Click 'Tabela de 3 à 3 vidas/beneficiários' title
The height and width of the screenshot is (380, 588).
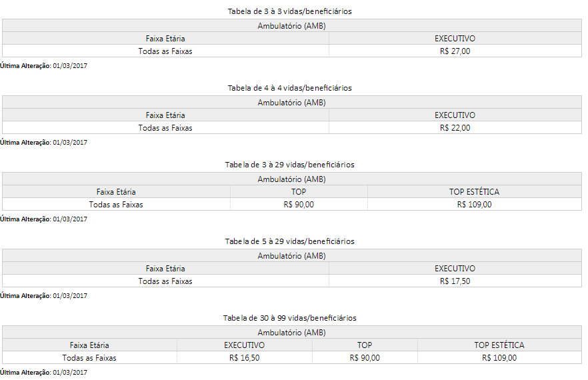(289, 11)
